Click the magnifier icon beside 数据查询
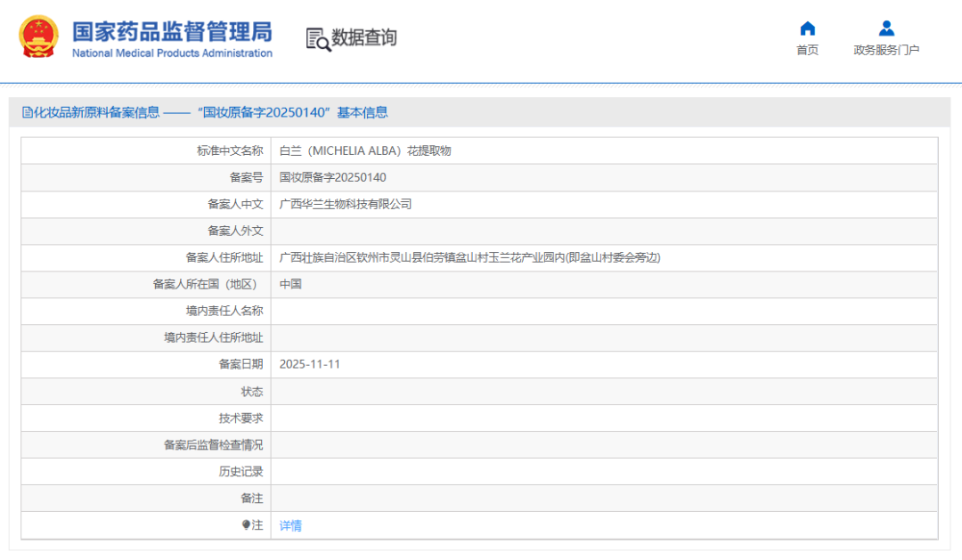This screenshot has width=962, height=560. (x=315, y=39)
